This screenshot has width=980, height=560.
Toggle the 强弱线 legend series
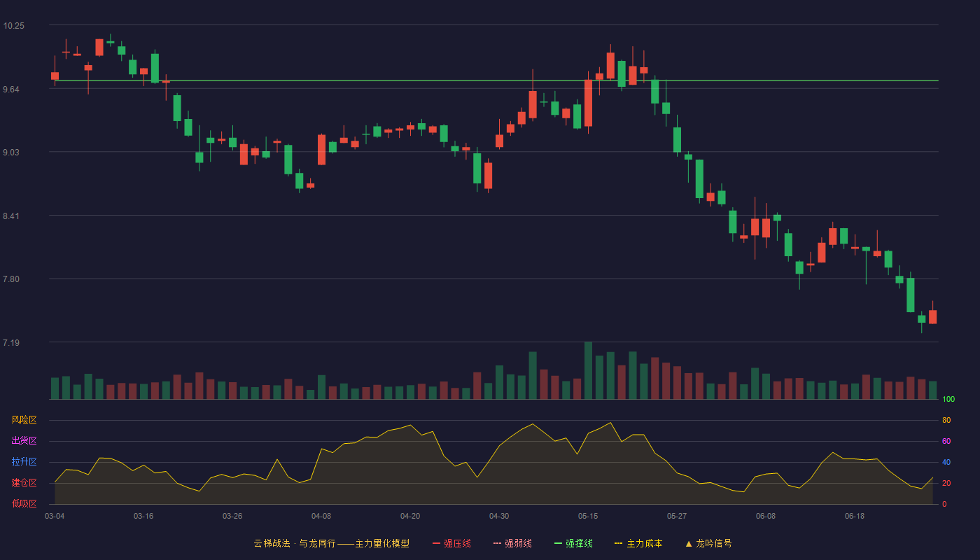point(512,543)
